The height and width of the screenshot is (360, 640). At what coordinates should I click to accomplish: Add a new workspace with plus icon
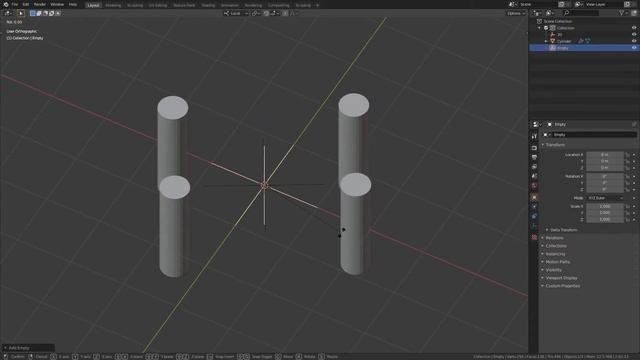318,5
